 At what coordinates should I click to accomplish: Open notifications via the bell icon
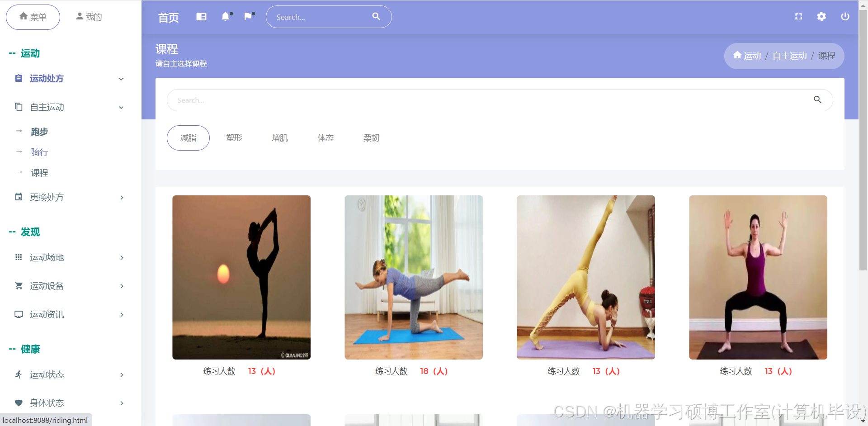(x=226, y=17)
